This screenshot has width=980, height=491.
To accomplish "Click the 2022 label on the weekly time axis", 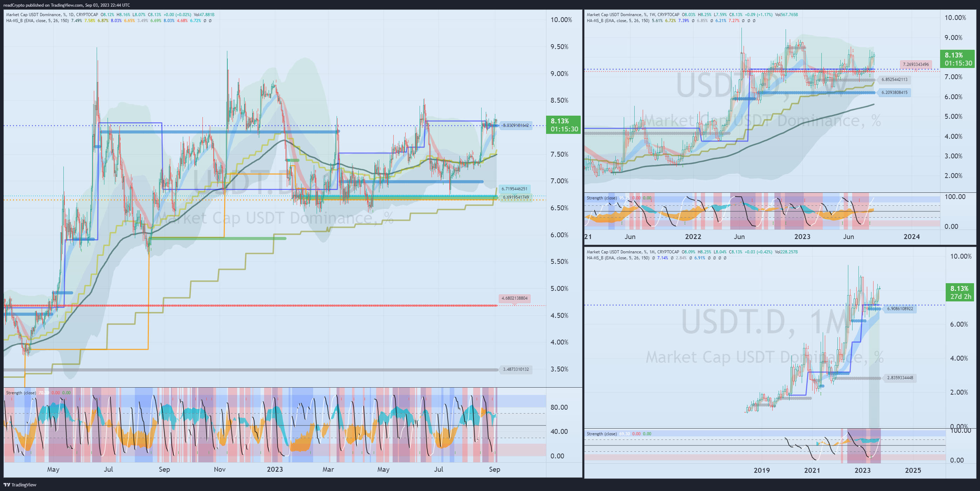I will coord(693,237).
